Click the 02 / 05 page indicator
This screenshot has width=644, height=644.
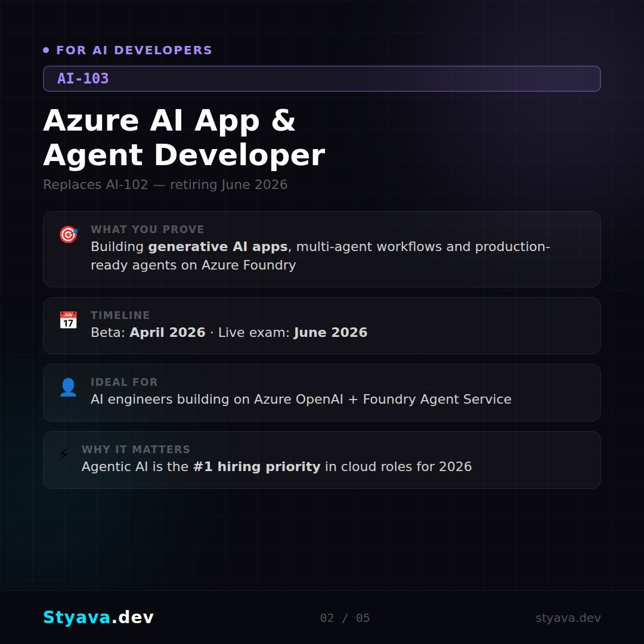point(344,618)
